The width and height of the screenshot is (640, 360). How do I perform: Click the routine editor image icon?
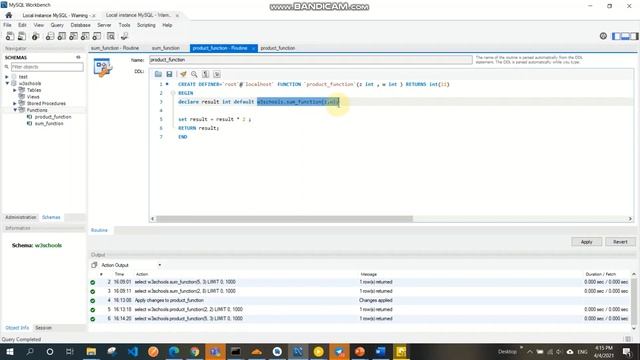[102, 67]
